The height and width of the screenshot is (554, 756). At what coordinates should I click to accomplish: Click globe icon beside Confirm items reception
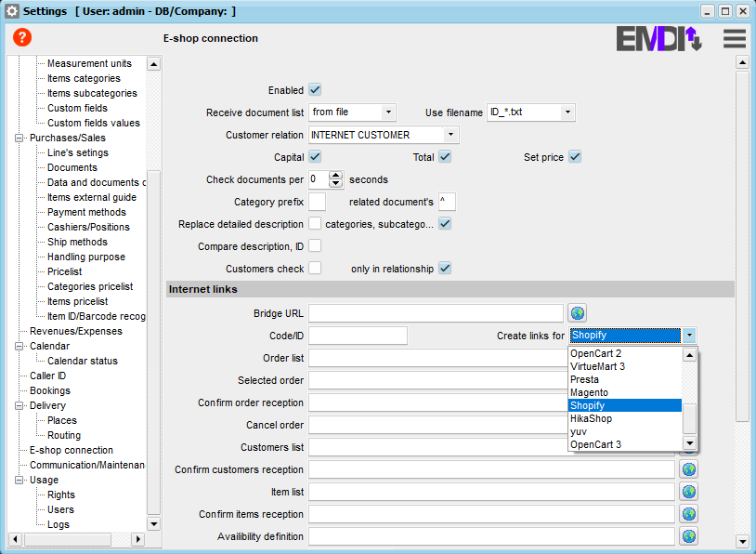point(689,514)
